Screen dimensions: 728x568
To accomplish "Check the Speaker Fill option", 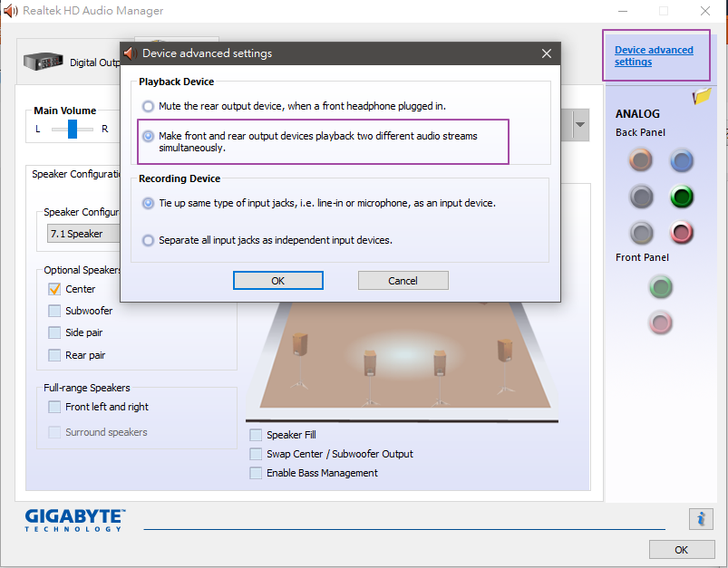I will point(255,434).
